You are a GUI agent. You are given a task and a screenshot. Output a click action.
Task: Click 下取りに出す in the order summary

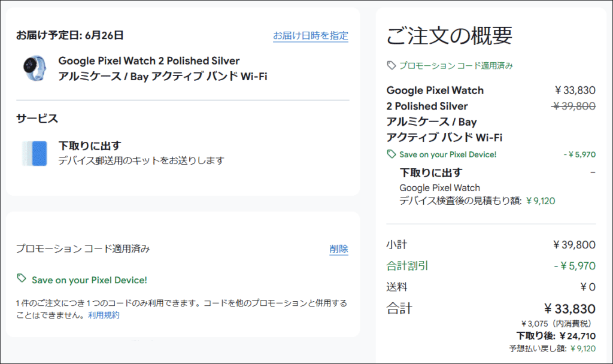tap(431, 173)
